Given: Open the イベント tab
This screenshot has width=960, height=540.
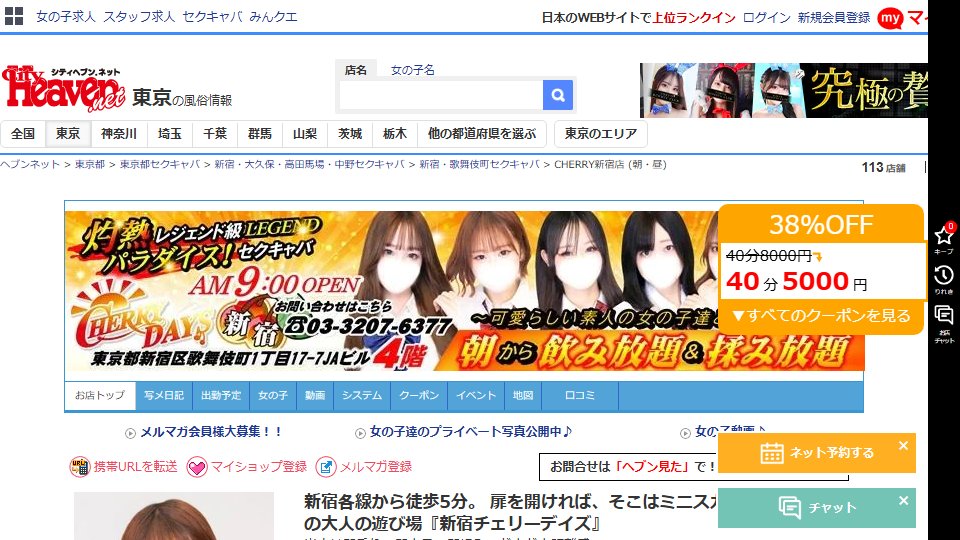Looking at the screenshot, I should [x=476, y=396].
